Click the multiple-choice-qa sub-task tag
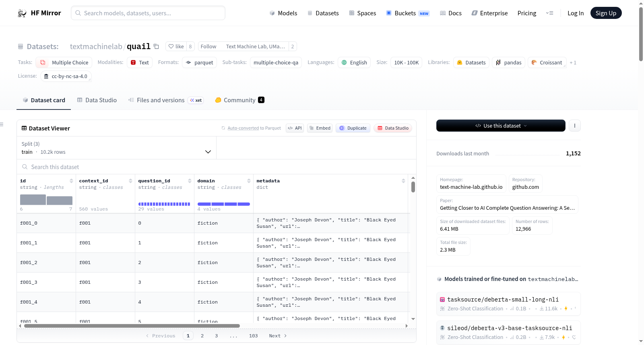Screen dimensions: 644x345 (x=276, y=62)
